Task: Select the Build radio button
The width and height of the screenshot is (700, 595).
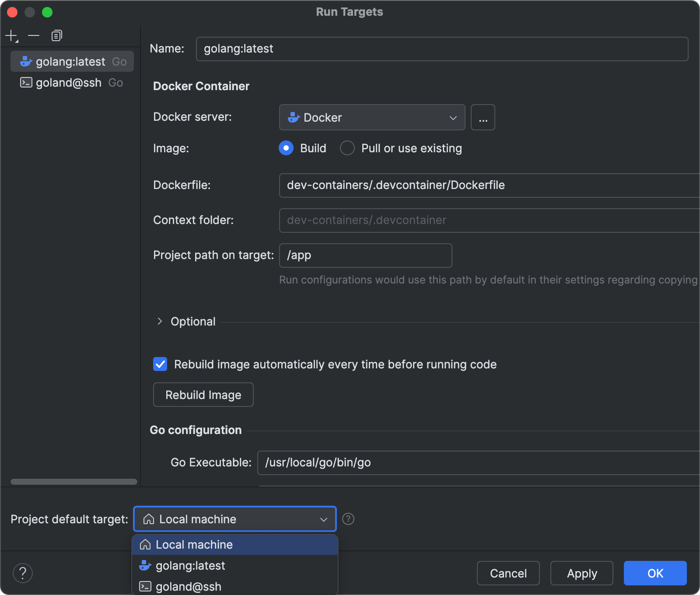Action: [x=286, y=148]
